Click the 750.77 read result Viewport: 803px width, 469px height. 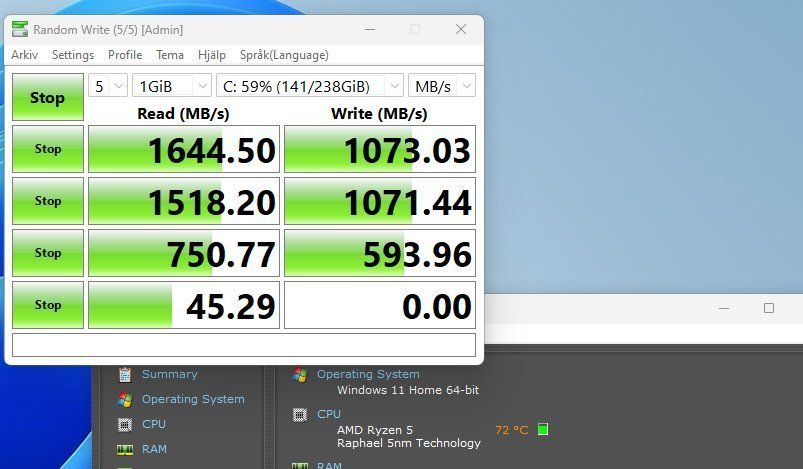pyautogui.click(x=184, y=253)
